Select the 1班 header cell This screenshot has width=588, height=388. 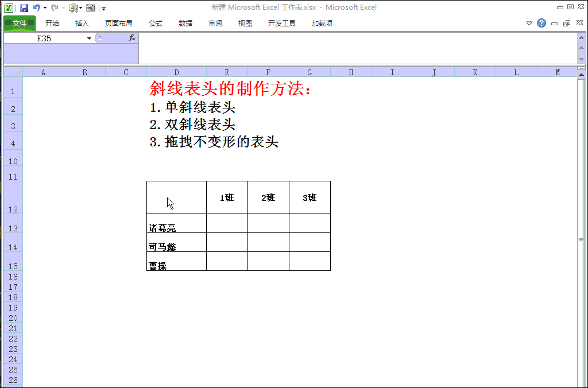[227, 197]
